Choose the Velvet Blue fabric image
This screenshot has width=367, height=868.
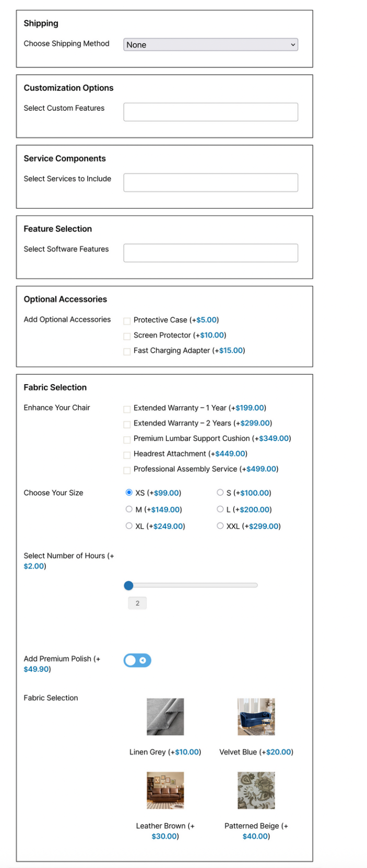click(x=256, y=717)
